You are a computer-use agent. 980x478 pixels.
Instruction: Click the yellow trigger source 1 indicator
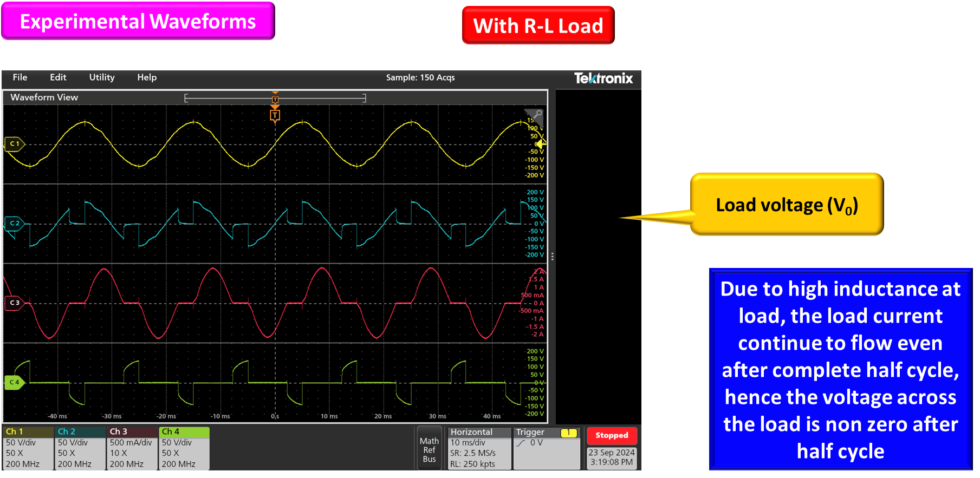pyautogui.click(x=568, y=433)
